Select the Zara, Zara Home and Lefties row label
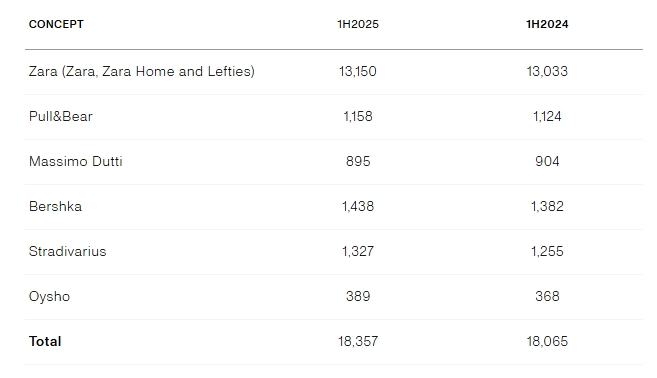Viewport: 657px width, 378px height. tap(142, 71)
